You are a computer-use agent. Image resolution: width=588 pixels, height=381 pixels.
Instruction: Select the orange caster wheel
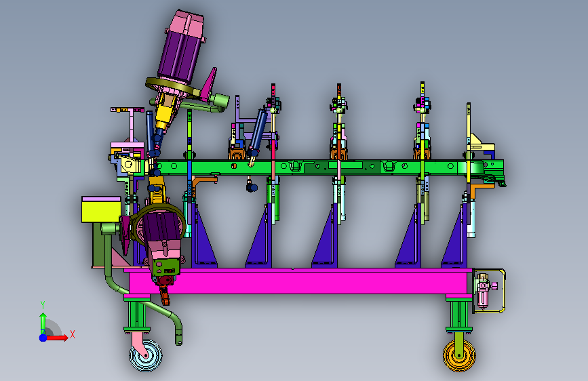(x=459, y=355)
